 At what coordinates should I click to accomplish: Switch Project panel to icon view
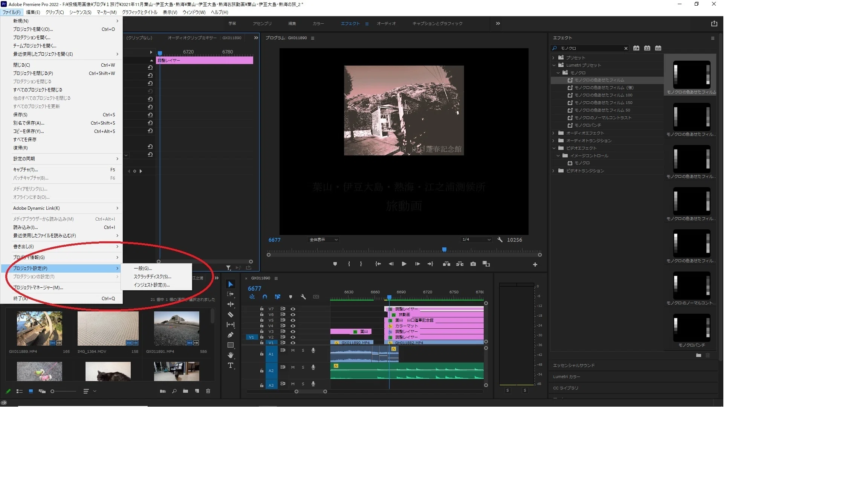pyautogui.click(x=31, y=391)
